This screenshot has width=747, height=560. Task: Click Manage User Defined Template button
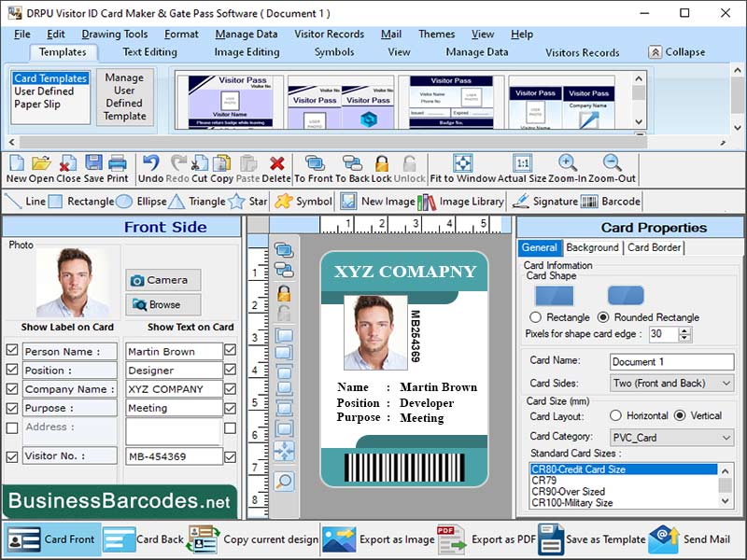click(x=124, y=97)
